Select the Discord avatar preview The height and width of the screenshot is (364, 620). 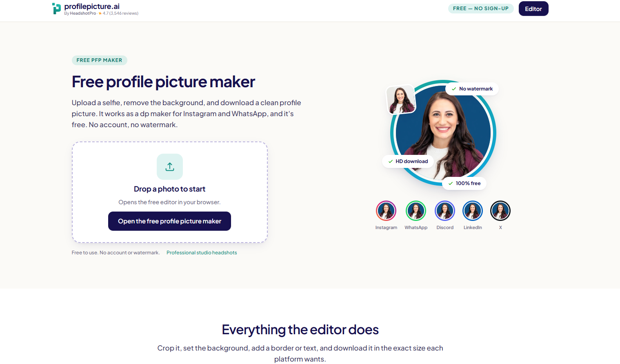pos(445,211)
